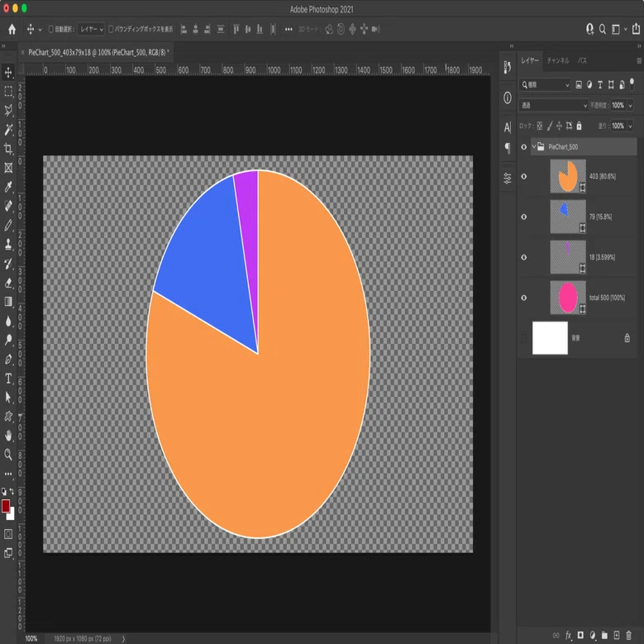644x644 pixels.
Task: Open the opacity slider dropdown arrow
Action: (x=630, y=106)
